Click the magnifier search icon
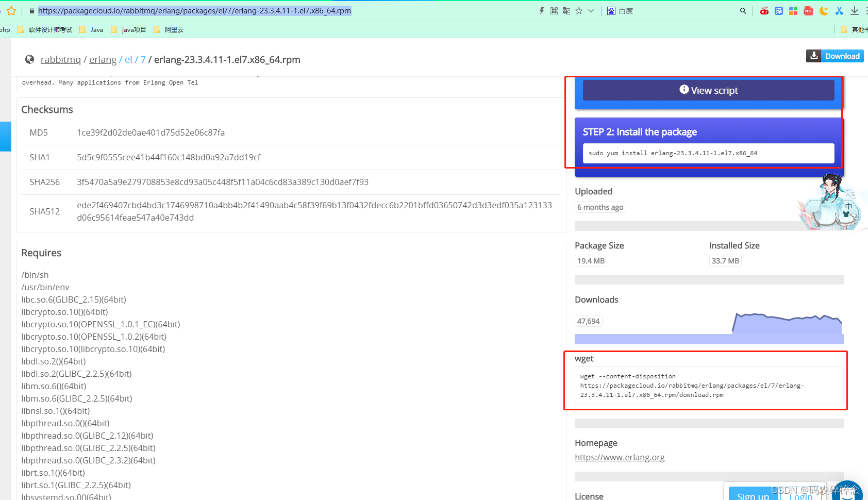 (743, 11)
